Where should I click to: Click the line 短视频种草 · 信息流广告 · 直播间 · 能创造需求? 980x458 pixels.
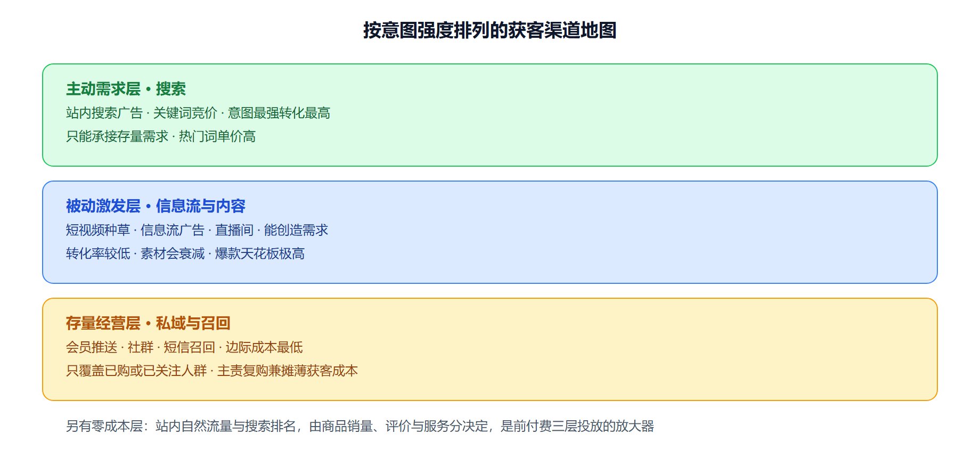point(197,230)
